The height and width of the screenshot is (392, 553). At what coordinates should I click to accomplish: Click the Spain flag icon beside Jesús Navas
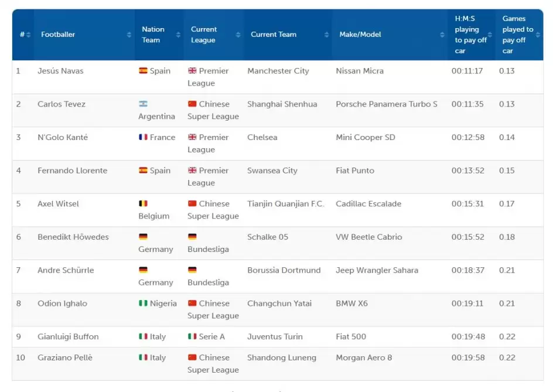coord(143,71)
